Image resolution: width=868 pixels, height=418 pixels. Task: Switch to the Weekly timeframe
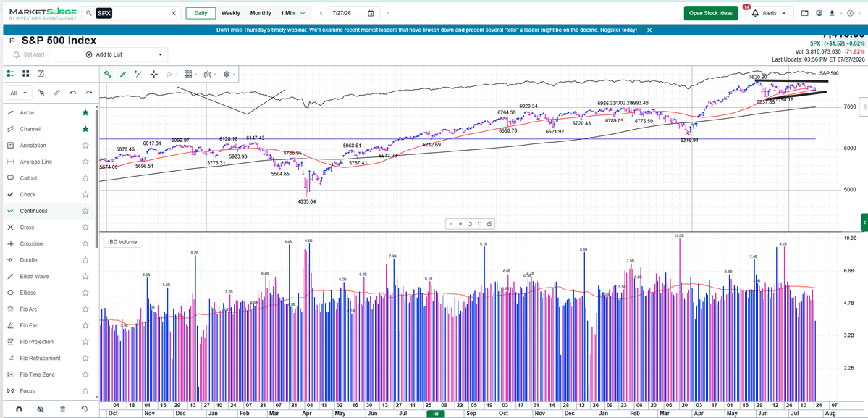click(x=231, y=13)
